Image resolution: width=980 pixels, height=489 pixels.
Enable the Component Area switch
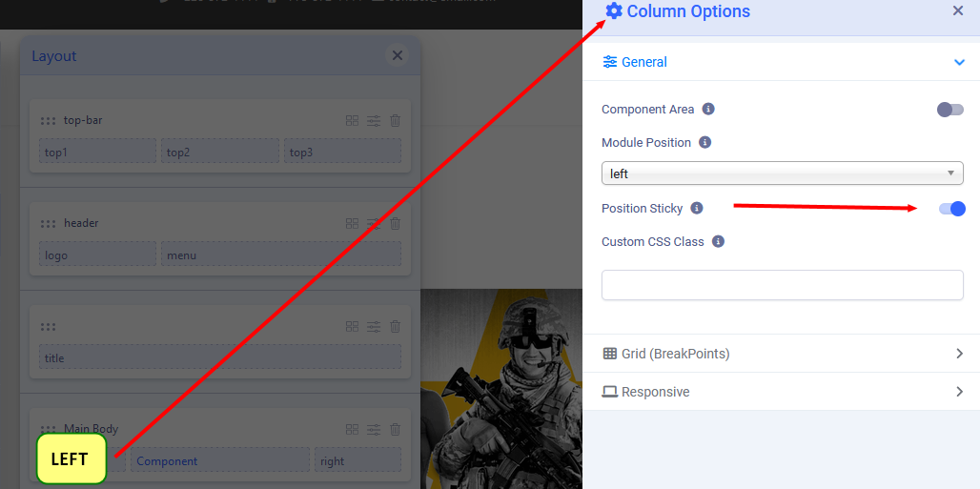coord(950,110)
